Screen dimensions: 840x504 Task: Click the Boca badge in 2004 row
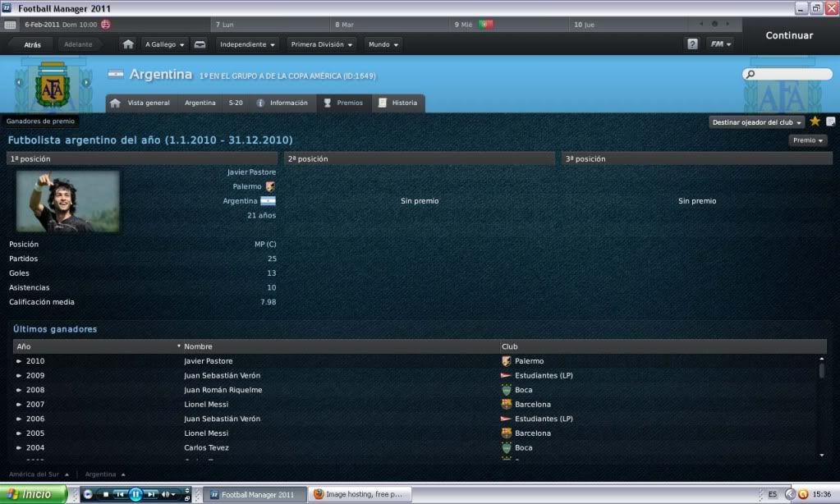click(x=507, y=447)
